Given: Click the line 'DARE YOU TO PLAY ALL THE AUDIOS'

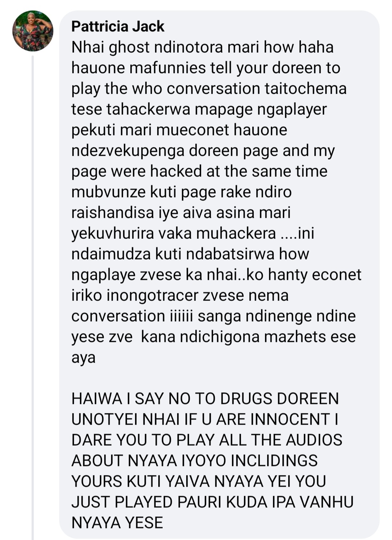Looking at the screenshot, I should tap(207, 440).
